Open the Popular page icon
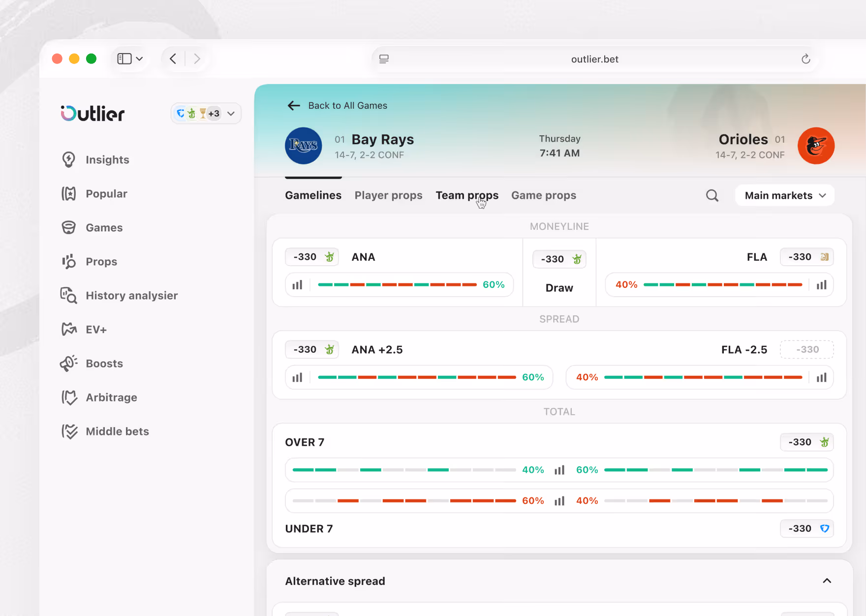This screenshot has width=866, height=616. pyautogui.click(x=69, y=194)
